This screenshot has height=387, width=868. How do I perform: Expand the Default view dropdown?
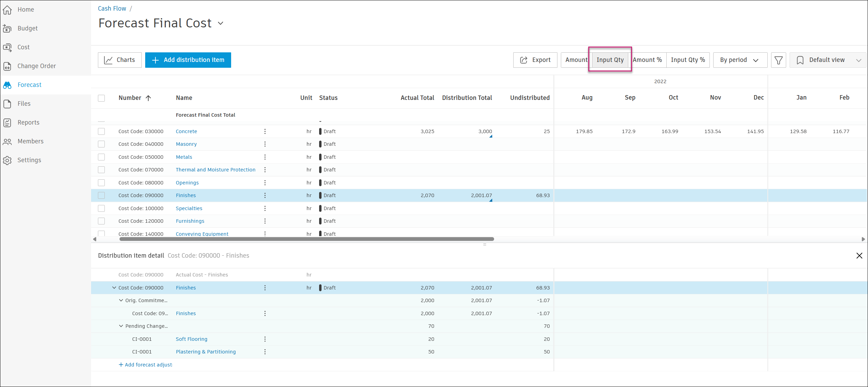pyautogui.click(x=828, y=60)
